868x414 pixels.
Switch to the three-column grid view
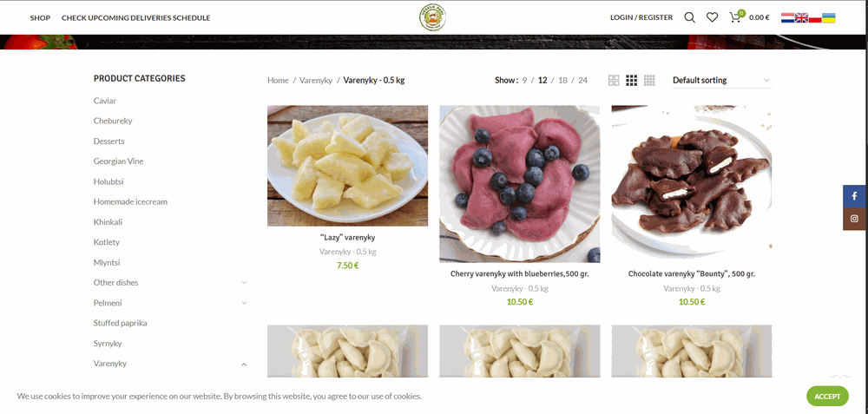pos(632,80)
